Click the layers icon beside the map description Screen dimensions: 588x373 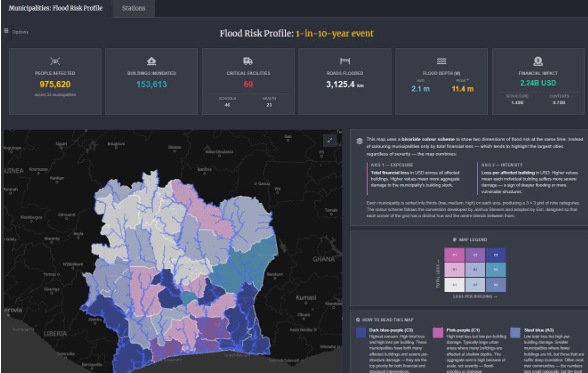pyautogui.click(x=359, y=141)
